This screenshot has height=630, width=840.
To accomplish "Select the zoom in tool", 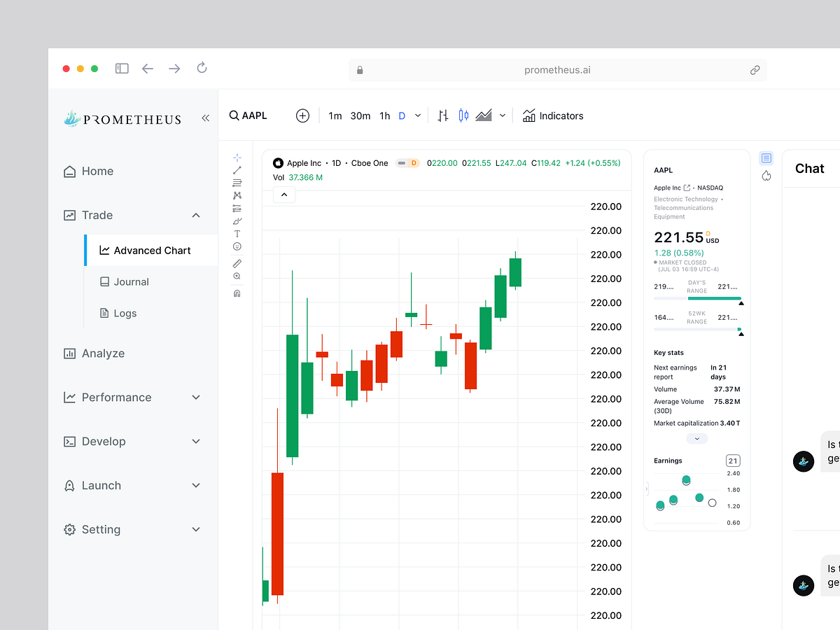I will [x=237, y=276].
